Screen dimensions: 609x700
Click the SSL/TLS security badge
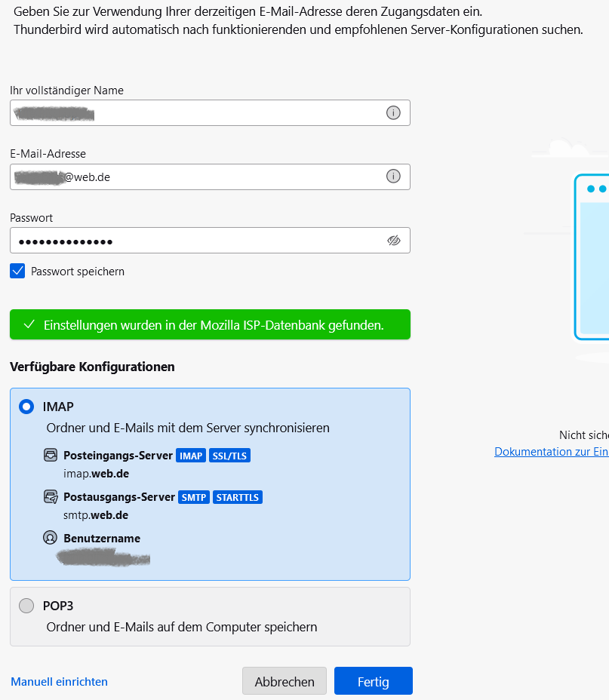click(229, 456)
